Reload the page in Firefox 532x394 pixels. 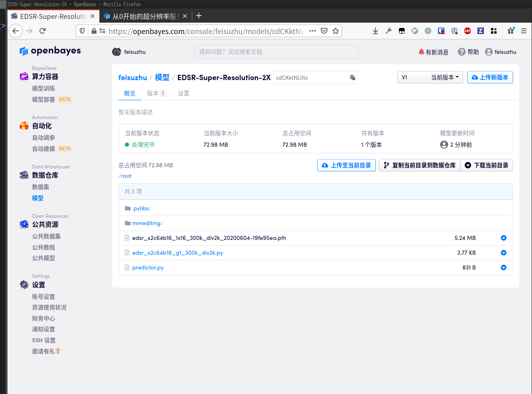coord(42,31)
